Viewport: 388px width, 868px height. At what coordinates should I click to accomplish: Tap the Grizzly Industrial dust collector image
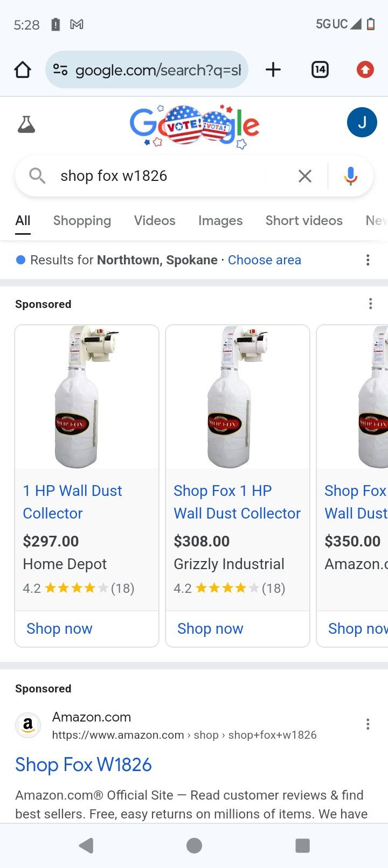pyautogui.click(x=237, y=397)
